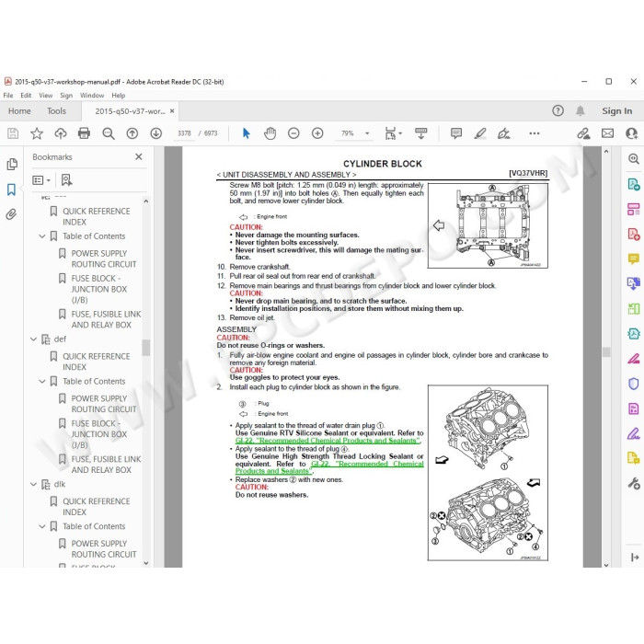Open the find text magnifier
This screenshot has height=644, width=644.
pos(109,133)
